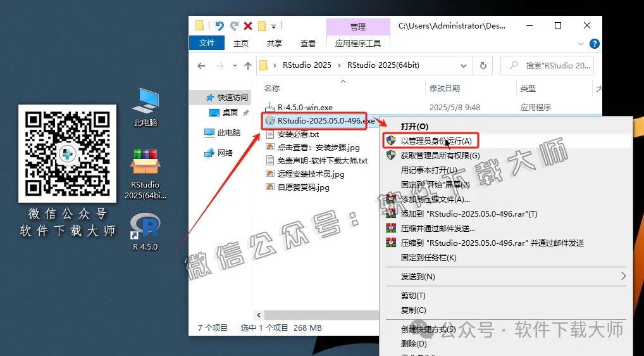This screenshot has width=644, height=356.
Task: Choose 创建快捷方式(S) in the context menu
Action: 428,329
